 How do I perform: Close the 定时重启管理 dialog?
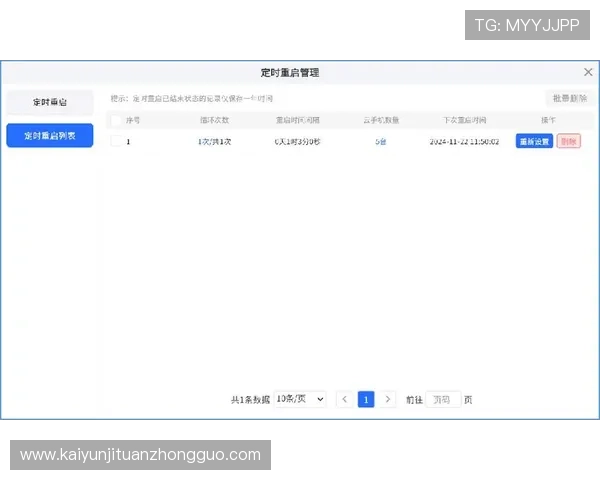(x=588, y=72)
